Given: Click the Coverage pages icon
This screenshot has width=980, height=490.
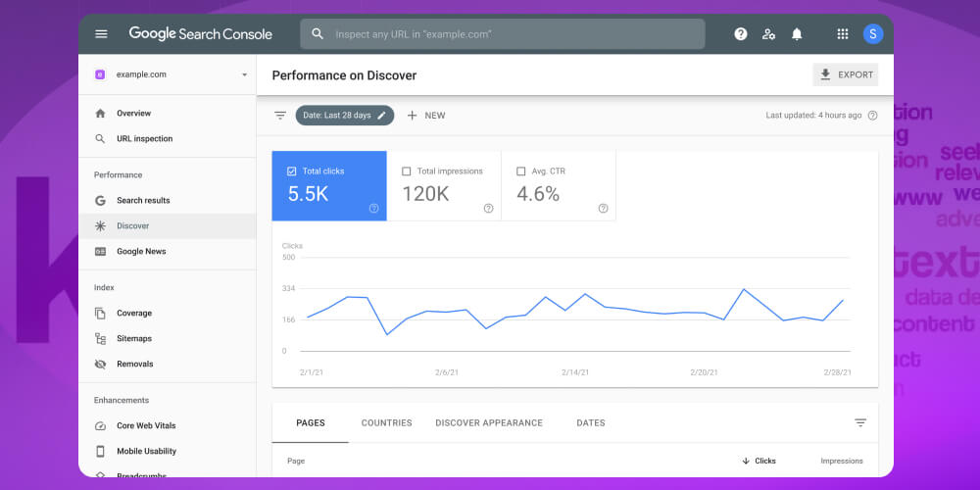Looking at the screenshot, I should pos(100,314).
